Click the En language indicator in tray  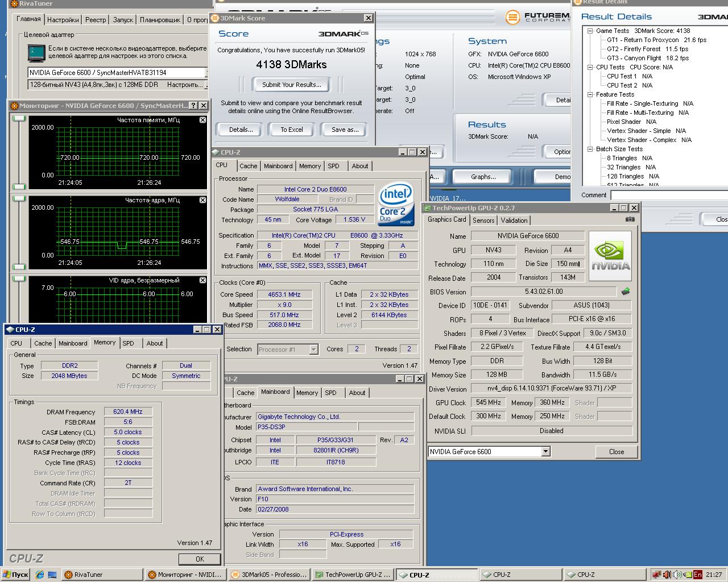click(x=697, y=575)
